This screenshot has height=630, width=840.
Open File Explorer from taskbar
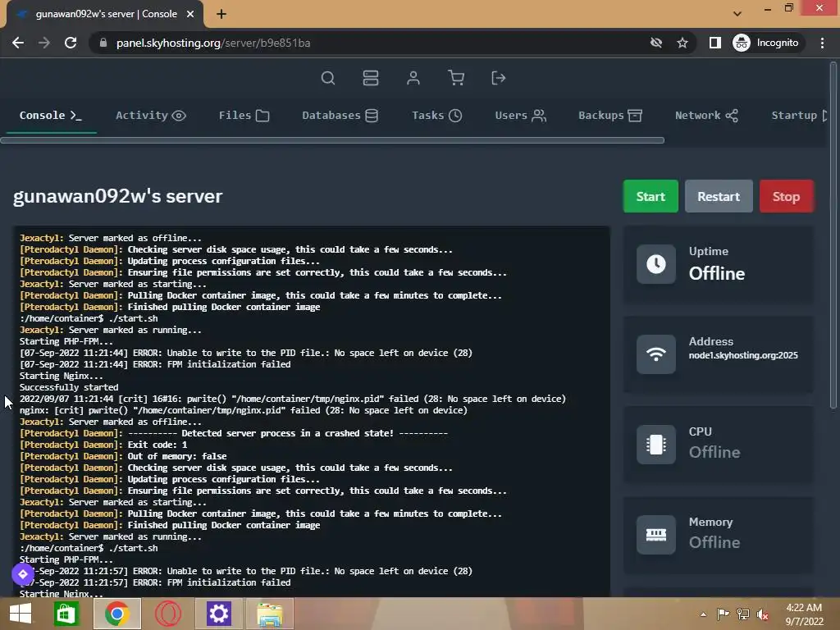coord(269,614)
